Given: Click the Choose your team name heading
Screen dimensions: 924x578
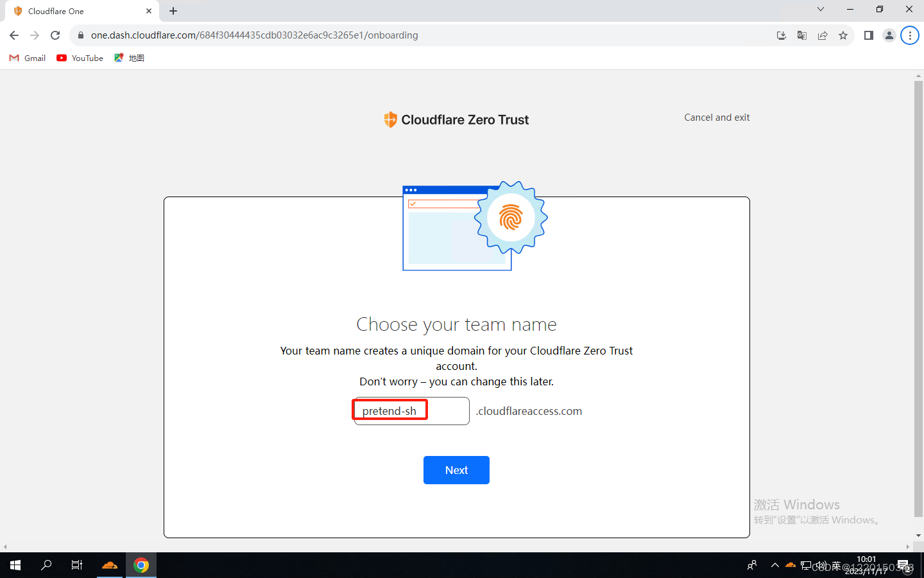Looking at the screenshot, I should 456,324.
